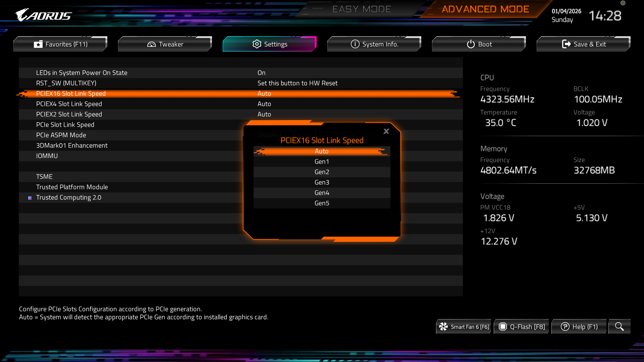Screen dimensions: 644x362
Task: Click the Tweaker speedometer icon
Action: tap(152, 44)
